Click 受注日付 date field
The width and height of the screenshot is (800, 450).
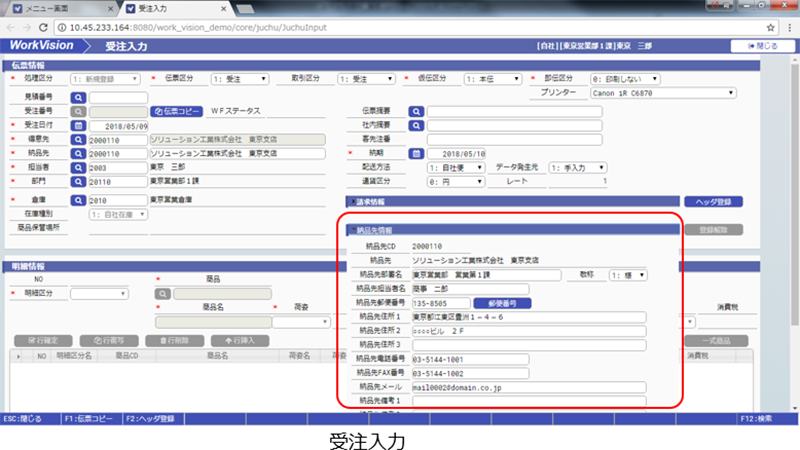click(118, 126)
